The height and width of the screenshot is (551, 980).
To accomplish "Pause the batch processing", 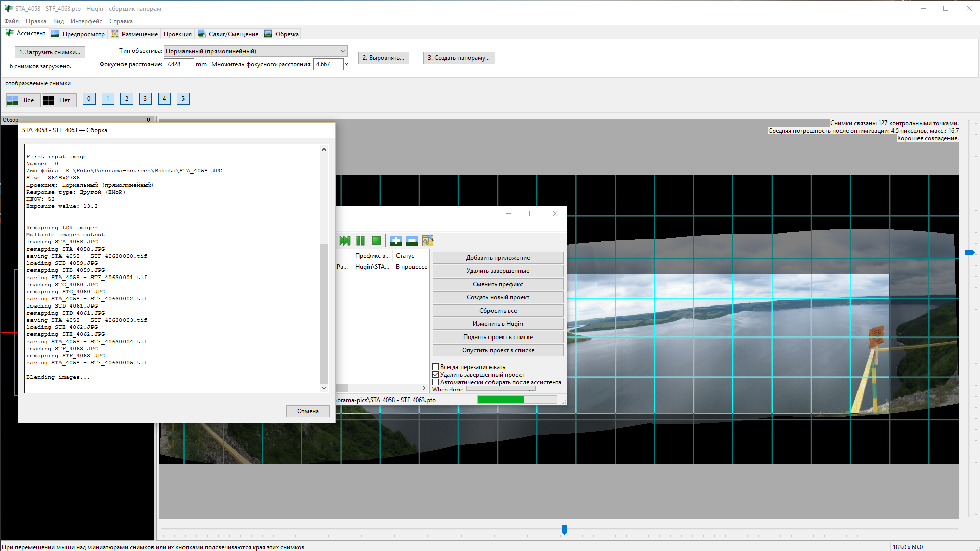I will click(360, 240).
